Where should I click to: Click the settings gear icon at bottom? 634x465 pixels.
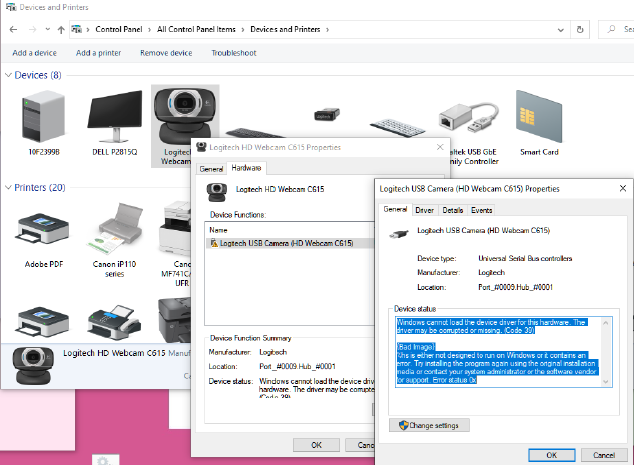(x=104, y=460)
